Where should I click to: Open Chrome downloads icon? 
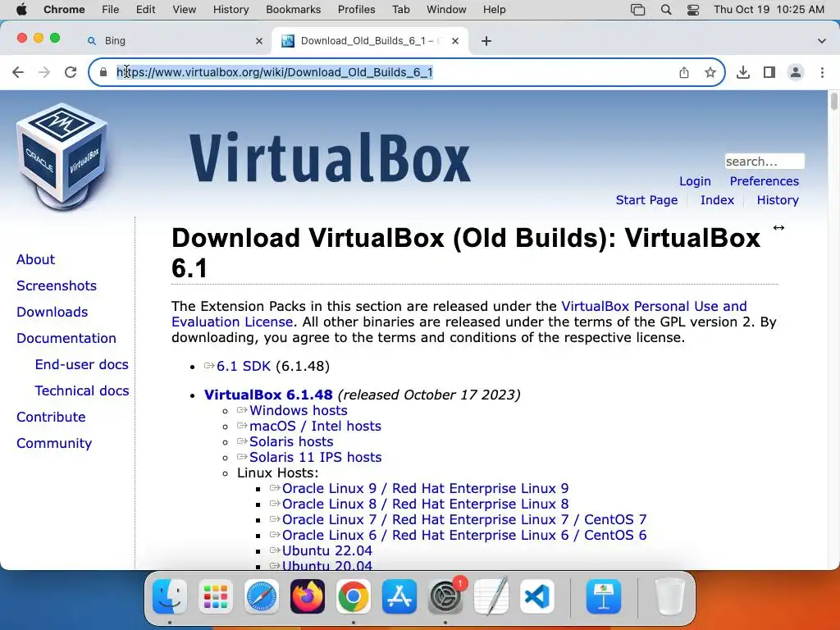(x=743, y=72)
